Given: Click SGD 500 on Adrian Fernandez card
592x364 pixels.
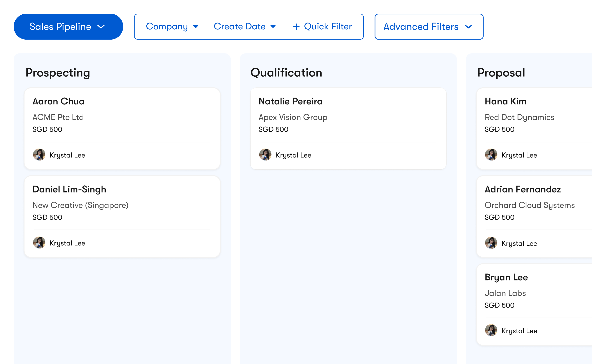Looking at the screenshot, I should point(499,217).
